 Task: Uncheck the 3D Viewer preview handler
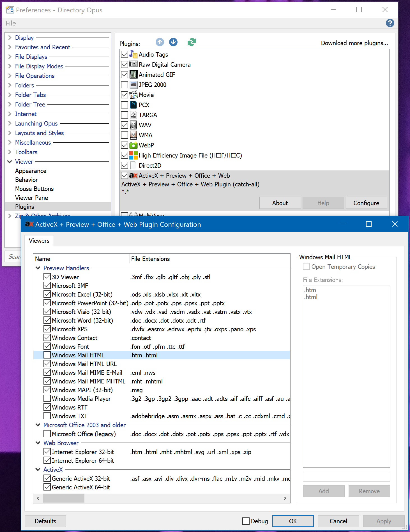(47, 277)
